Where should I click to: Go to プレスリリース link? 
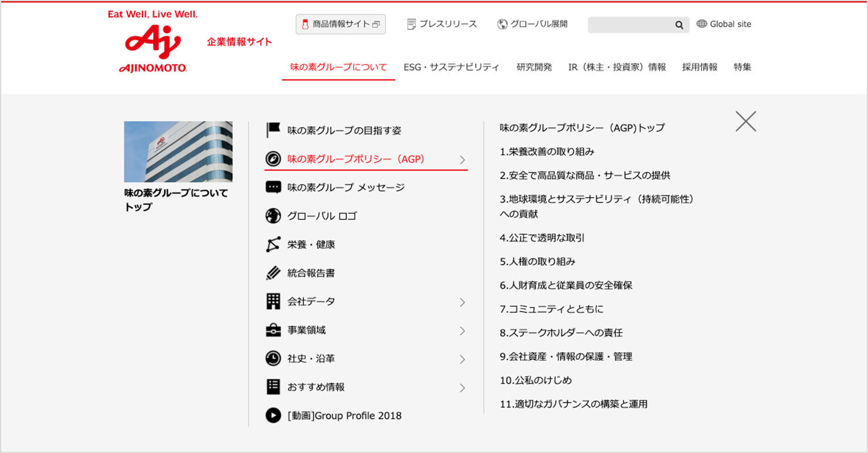pyautogui.click(x=442, y=24)
